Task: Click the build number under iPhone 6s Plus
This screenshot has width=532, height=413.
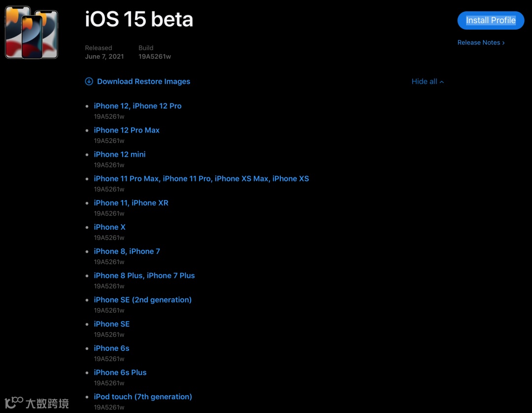Action: point(109,383)
